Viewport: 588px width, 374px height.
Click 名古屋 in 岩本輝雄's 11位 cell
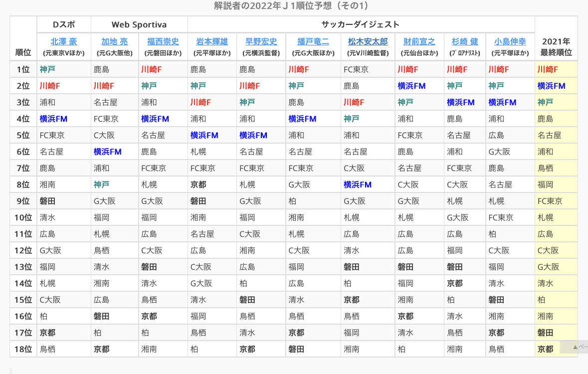point(202,234)
